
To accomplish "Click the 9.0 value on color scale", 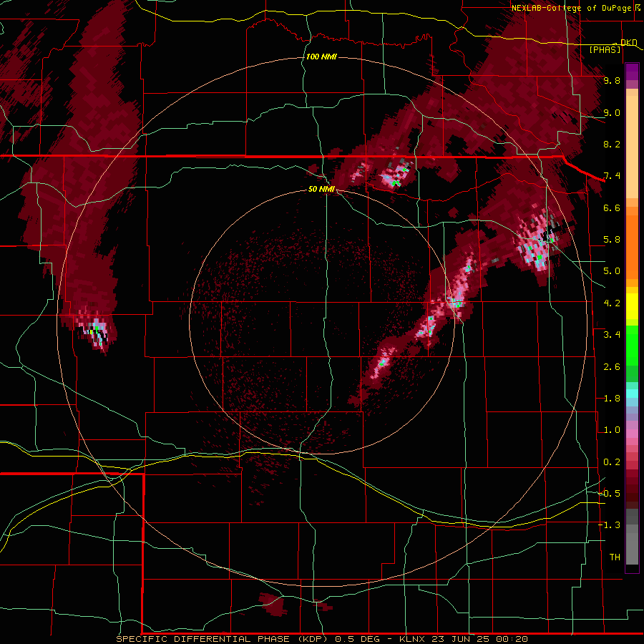I will tap(612, 112).
